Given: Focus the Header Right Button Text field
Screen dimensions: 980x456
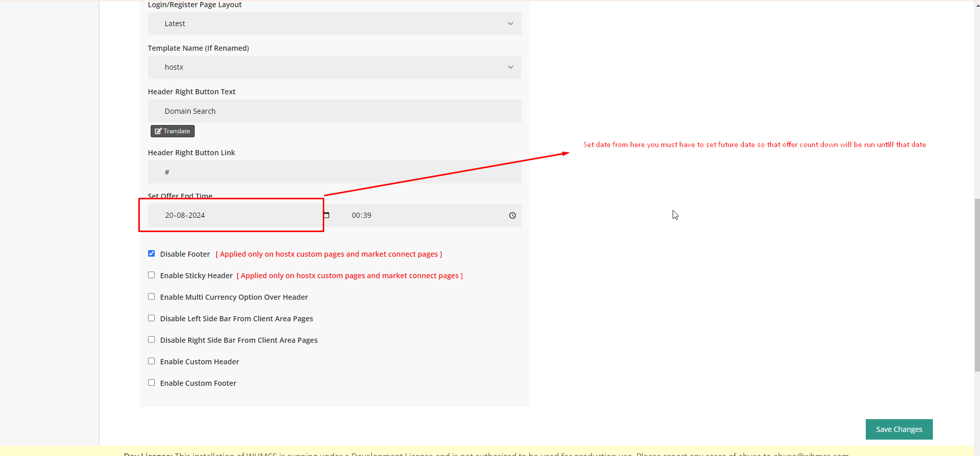Looking at the screenshot, I should [x=334, y=111].
